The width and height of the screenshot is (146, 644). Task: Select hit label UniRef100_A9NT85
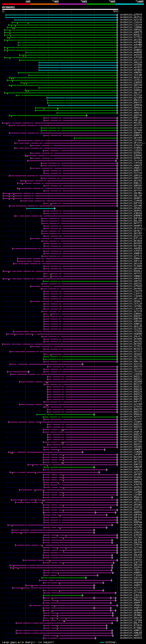131,467
